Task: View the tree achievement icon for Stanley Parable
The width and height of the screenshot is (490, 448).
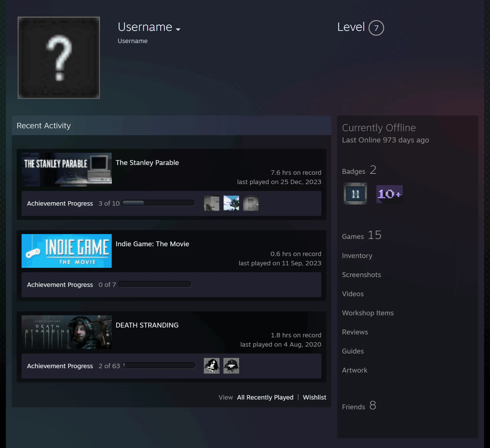Action: pos(231,203)
